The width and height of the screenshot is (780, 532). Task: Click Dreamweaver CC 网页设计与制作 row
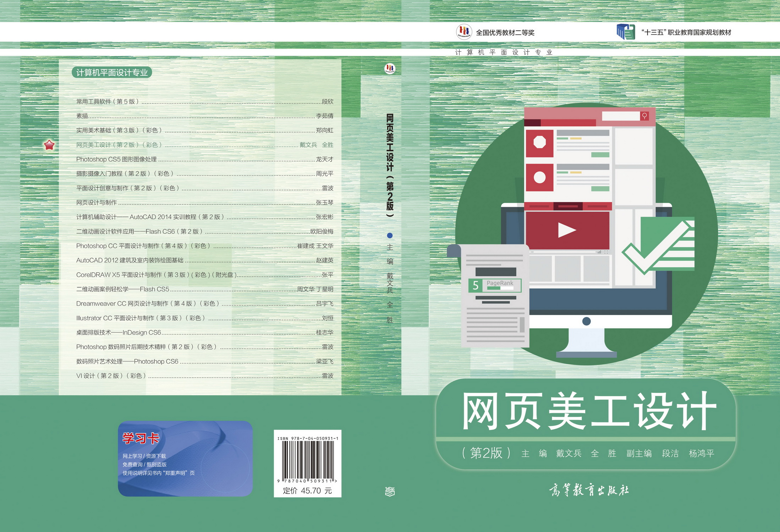(205, 304)
